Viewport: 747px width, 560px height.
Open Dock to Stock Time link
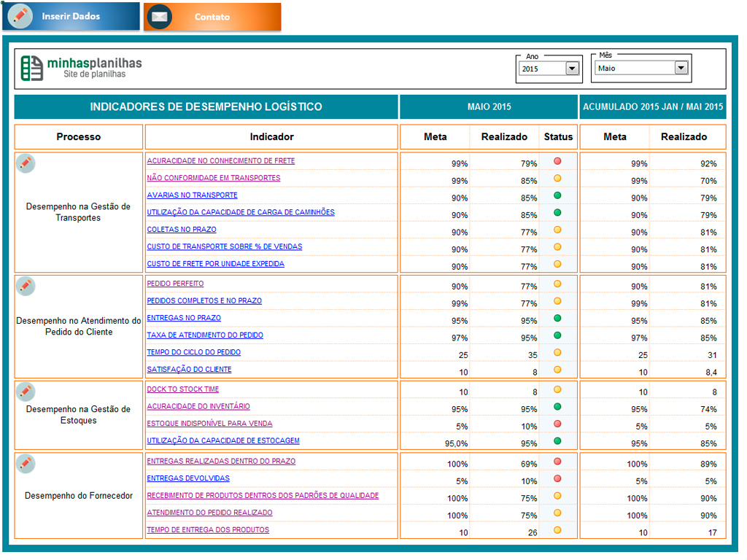pos(183,389)
